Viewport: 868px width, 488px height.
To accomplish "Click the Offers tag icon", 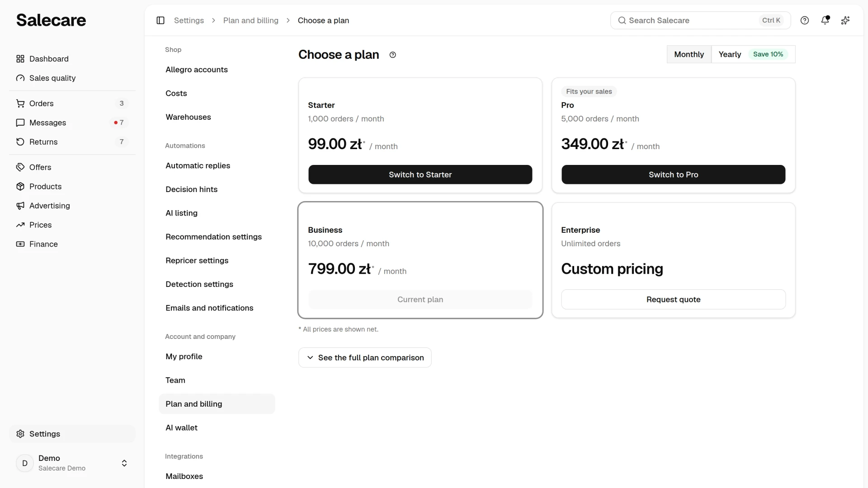I will point(20,167).
